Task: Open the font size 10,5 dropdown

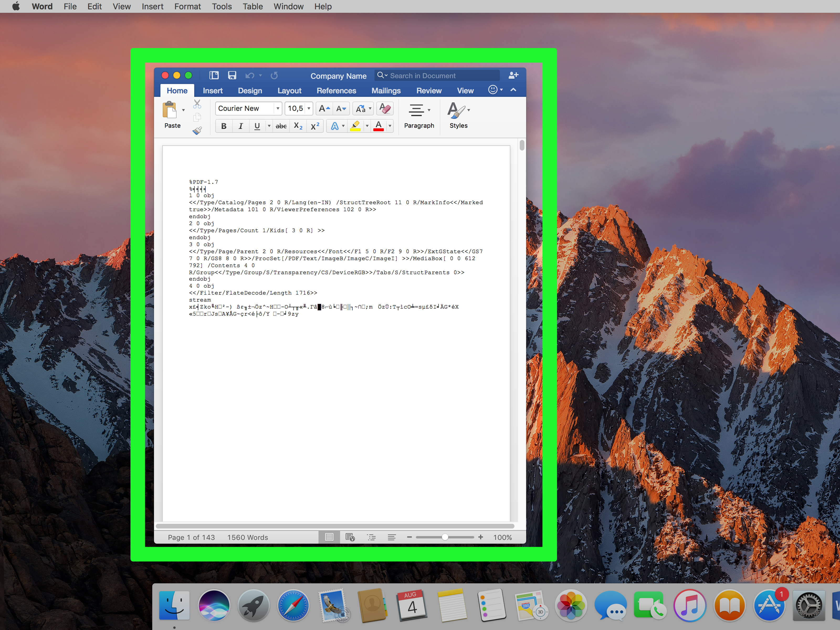Action: [309, 109]
